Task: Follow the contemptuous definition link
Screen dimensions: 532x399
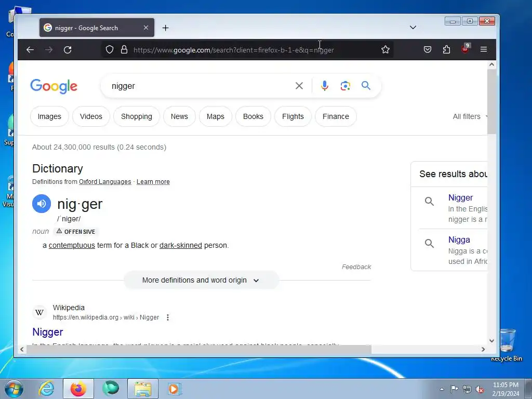Action: pos(72,245)
